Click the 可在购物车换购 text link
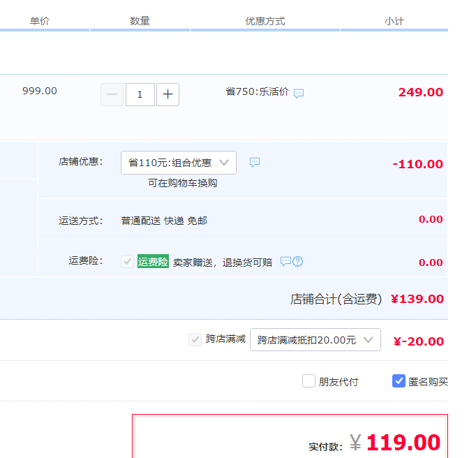 183,183
